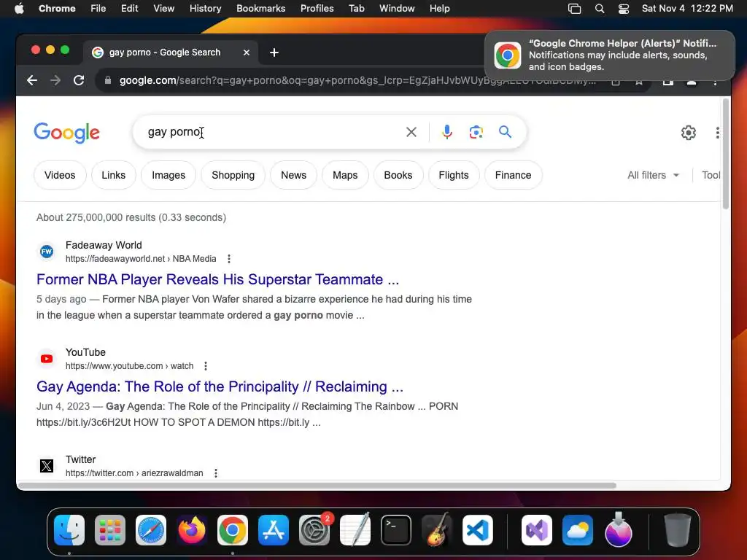The width and height of the screenshot is (747, 560).
Task: Start voice search with microphone
Action: [447, 132]
